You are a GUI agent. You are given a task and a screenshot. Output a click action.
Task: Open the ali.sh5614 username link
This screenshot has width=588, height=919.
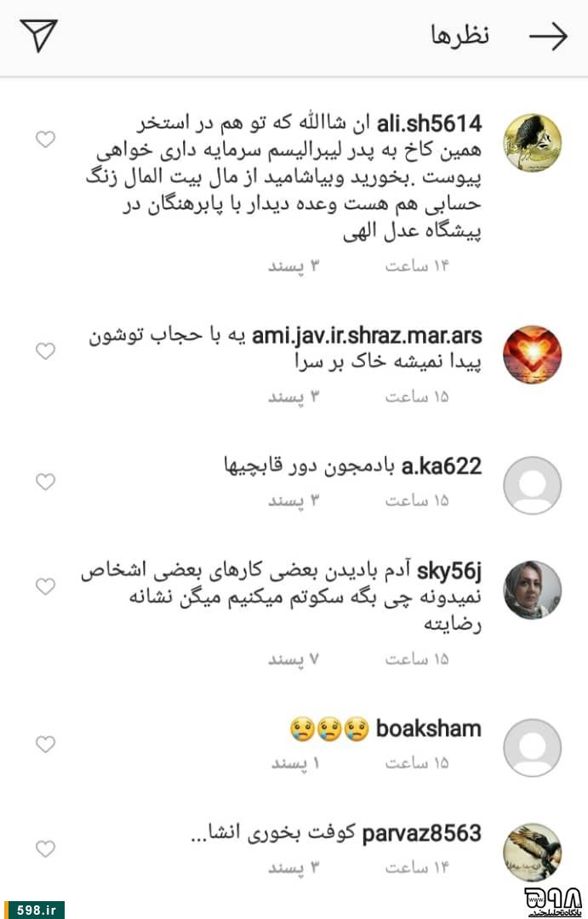tap(429, 123)
